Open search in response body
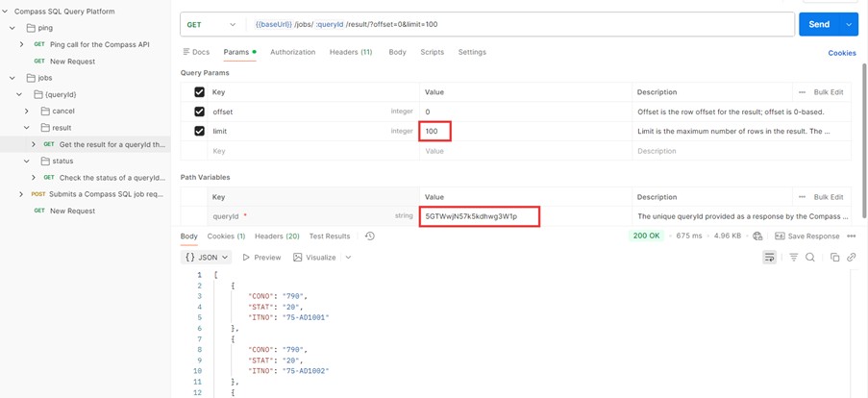This screenshot has width=868, height=398. point(810,258)
